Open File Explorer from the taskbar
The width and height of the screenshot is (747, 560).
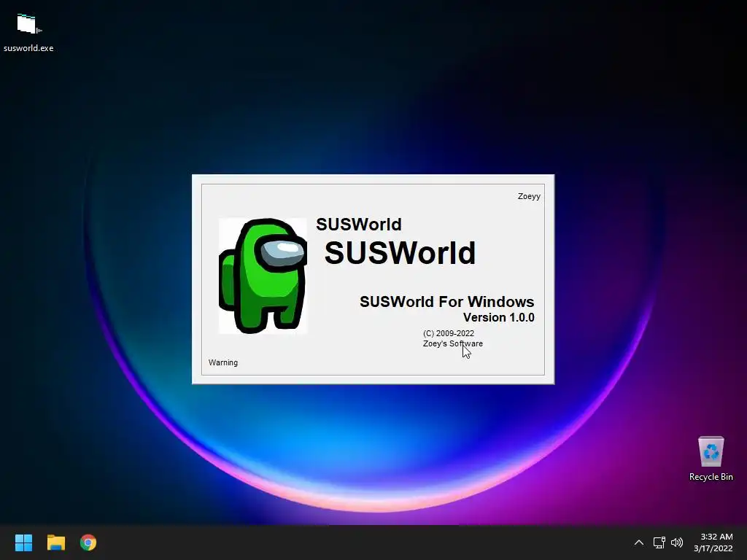click(55, 542)
